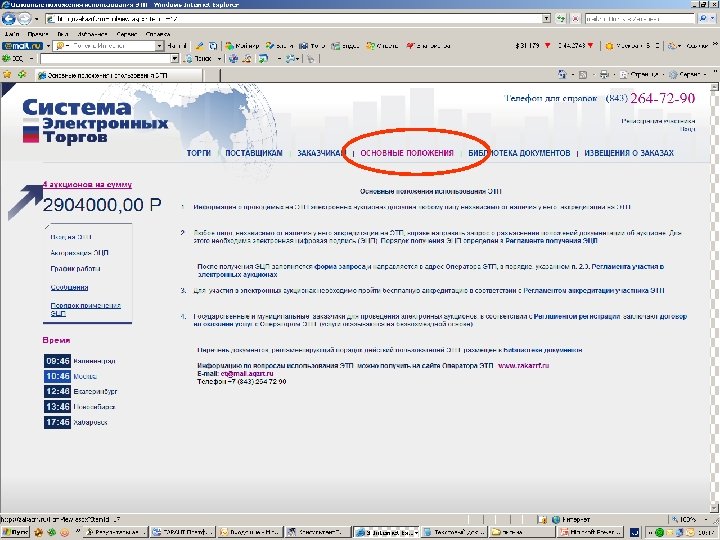Click the Windows Пуск start button
The width and height of the screenshot is (720, 540).
tap(15, 532)
